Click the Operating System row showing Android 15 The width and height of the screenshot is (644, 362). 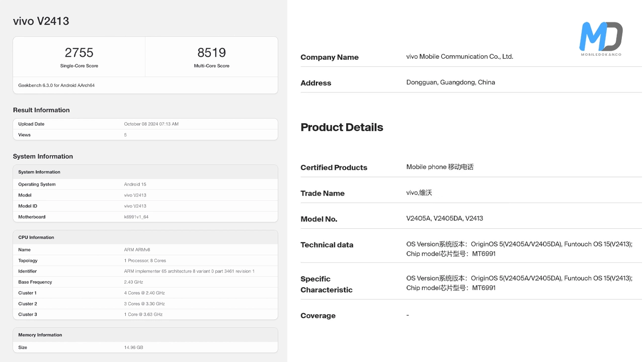click(x=145, y=185)
